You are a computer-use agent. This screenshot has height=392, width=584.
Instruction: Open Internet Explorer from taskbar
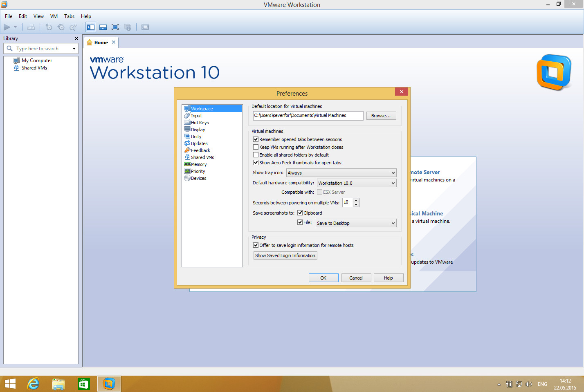click(x=33, y=384)
